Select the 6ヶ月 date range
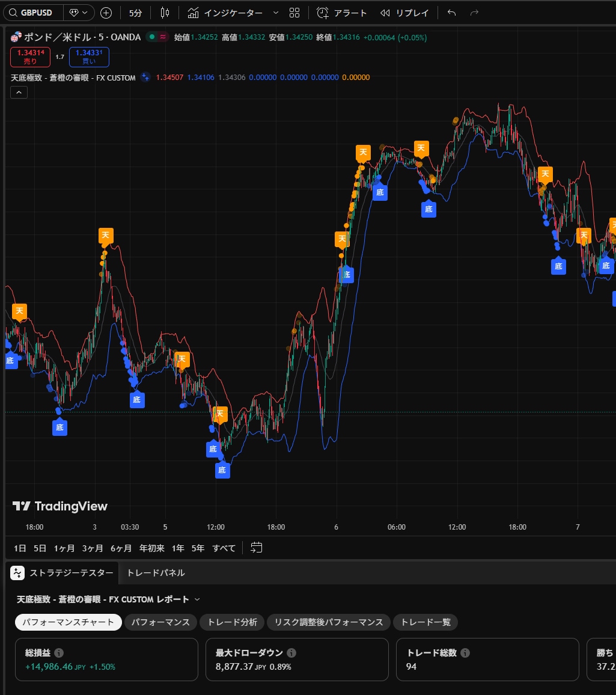The image size is (616, 695). coord(121,548)
